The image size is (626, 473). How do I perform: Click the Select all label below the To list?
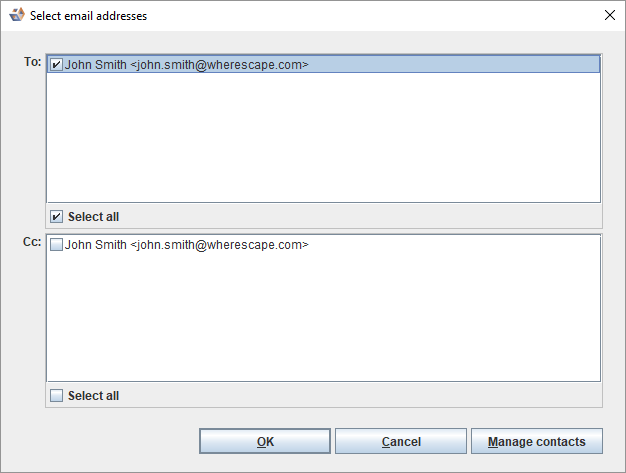tap(93, 216)
